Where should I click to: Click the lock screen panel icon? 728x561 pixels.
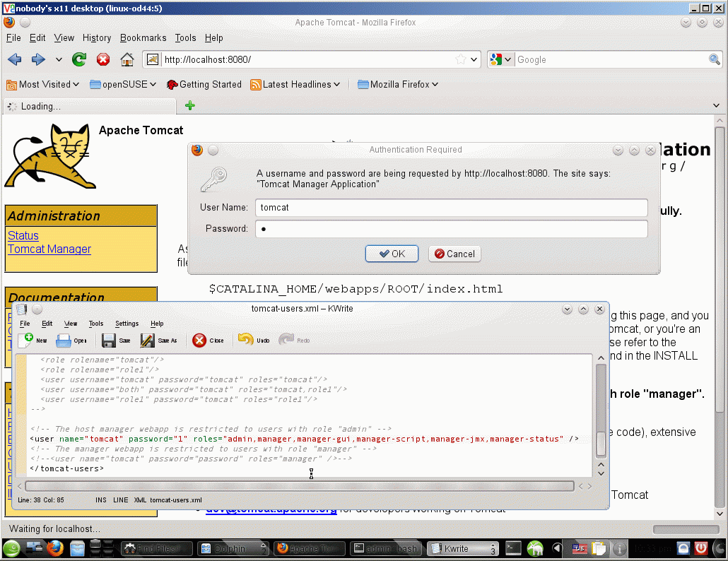click(x=683, y=548)
